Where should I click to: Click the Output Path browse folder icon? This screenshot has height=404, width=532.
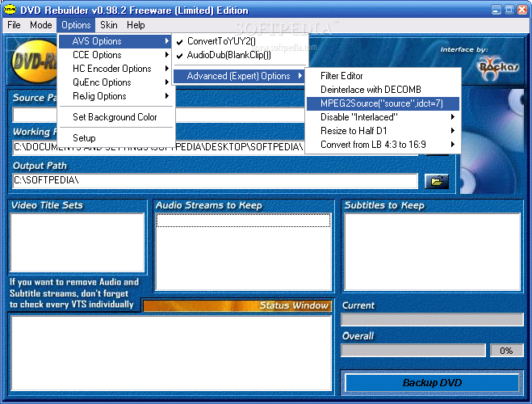point(437,181)
